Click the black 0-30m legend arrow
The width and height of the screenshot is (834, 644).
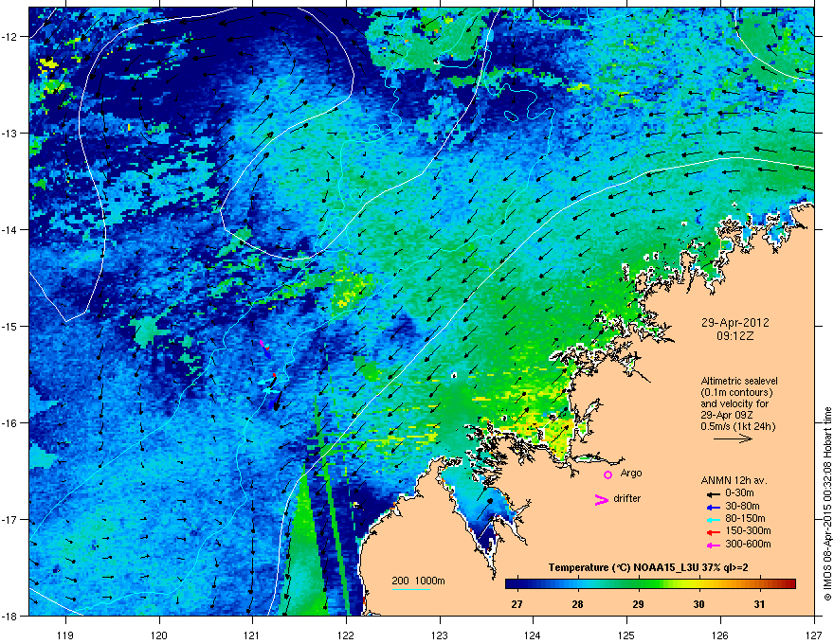click(714, 494)
